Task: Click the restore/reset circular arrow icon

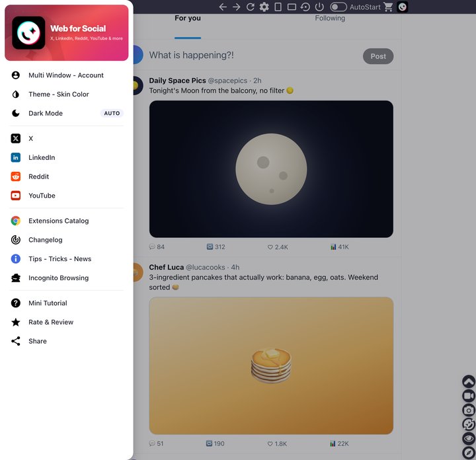Action: click(x=305, y=7)
